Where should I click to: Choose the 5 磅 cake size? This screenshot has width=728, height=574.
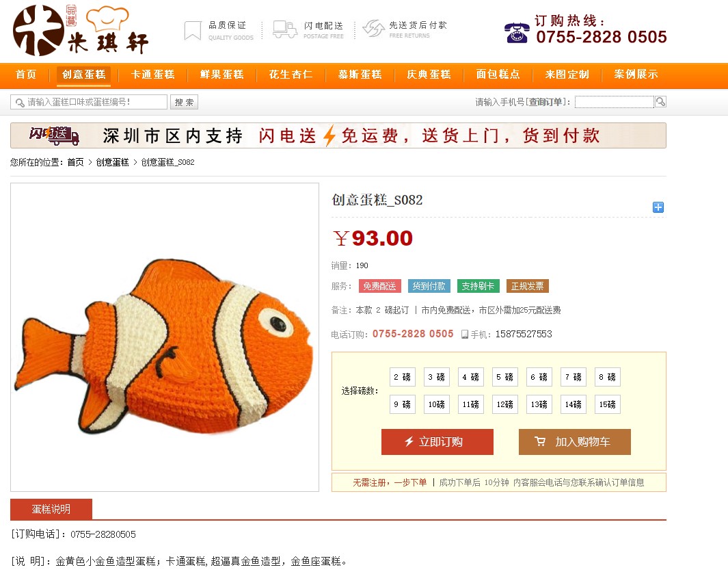click(504, 377)
